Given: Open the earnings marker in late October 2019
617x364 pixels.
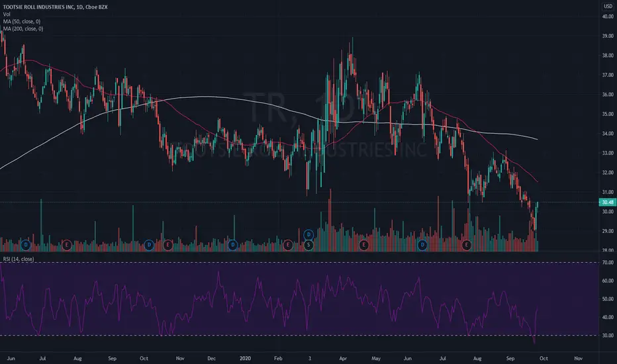Looking at the screenshot, I should pyautogui.click(x=168, y=245).
